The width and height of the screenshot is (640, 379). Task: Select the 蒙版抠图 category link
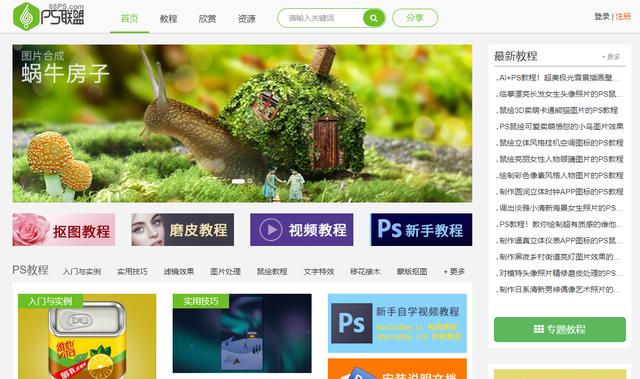click(x=412, y=271)
